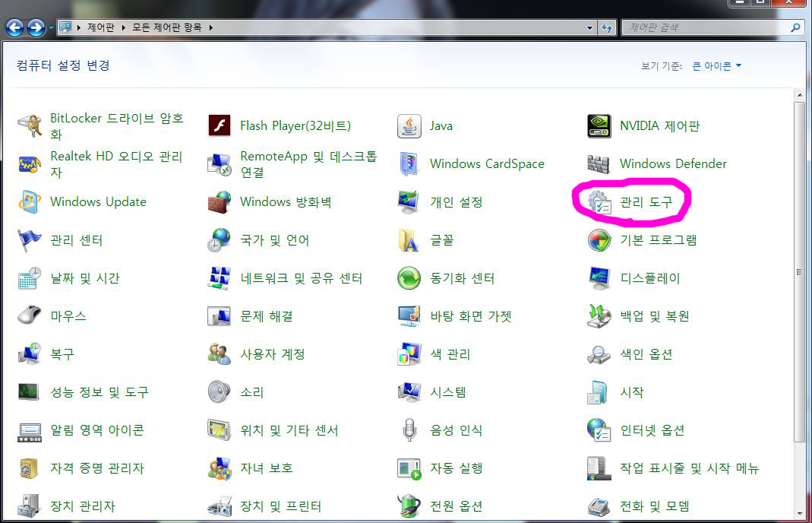812x523 pixels.
Task: Open the 개인 설정 icon
Action: coord(409,202)
